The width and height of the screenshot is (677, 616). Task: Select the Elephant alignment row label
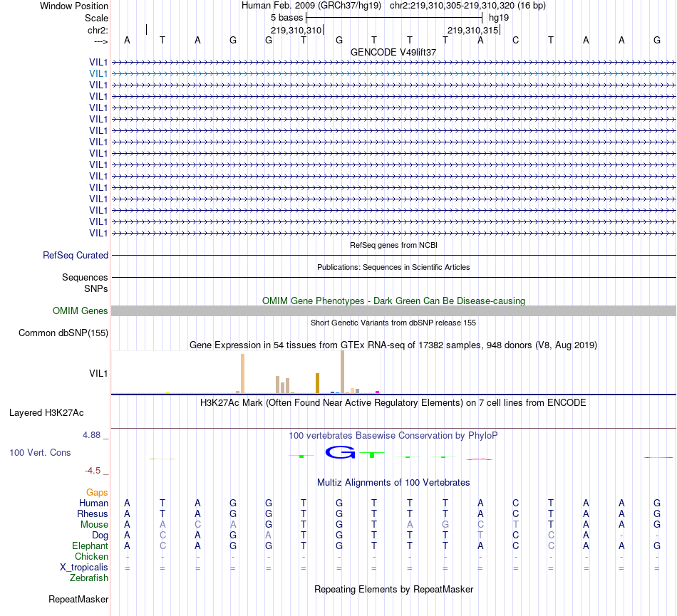[x=90, y=546]
